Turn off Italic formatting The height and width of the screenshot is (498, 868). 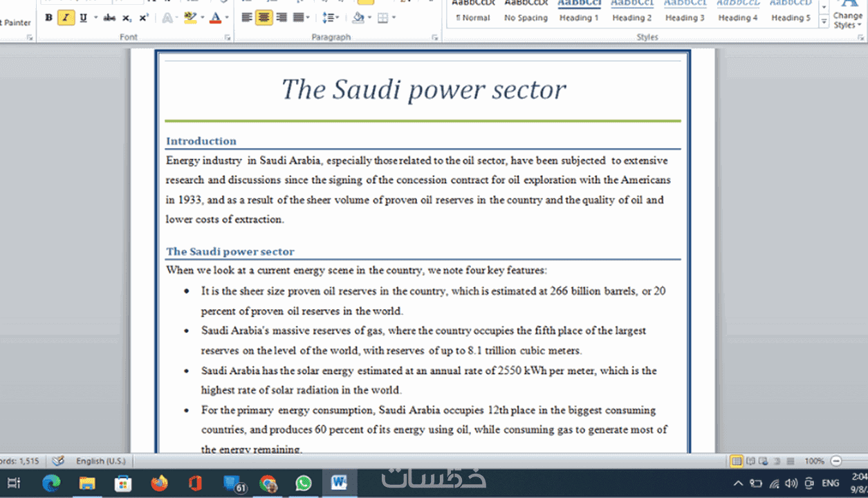click(x=66, y=18)
